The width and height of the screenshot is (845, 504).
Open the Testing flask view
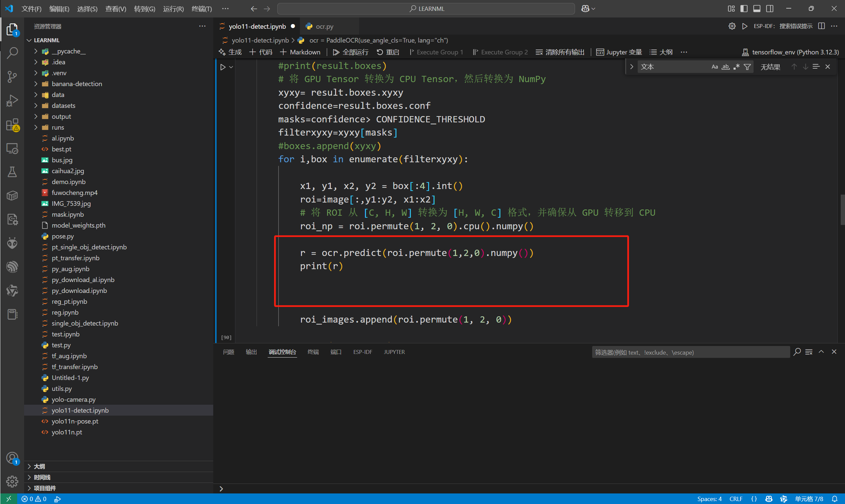(12, 172)
